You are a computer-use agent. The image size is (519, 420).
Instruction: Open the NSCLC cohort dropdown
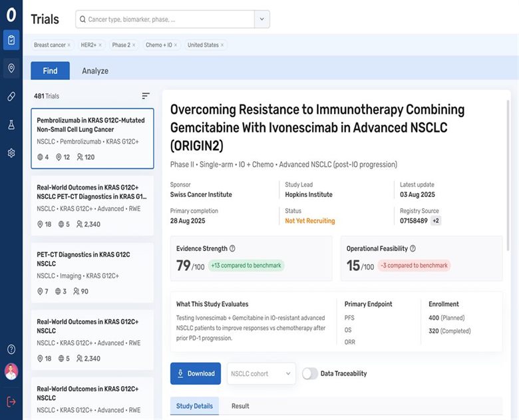click(x=261, y=373)
